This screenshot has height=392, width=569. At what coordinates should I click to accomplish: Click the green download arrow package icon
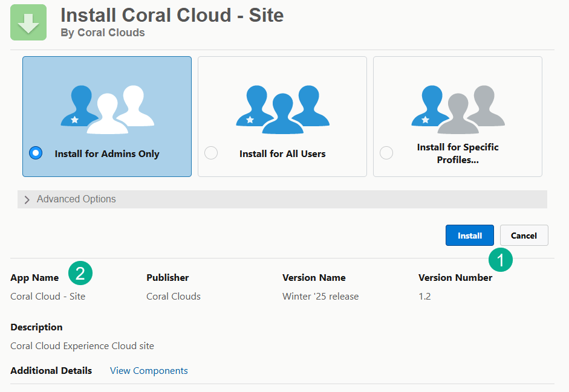point(28,22)
